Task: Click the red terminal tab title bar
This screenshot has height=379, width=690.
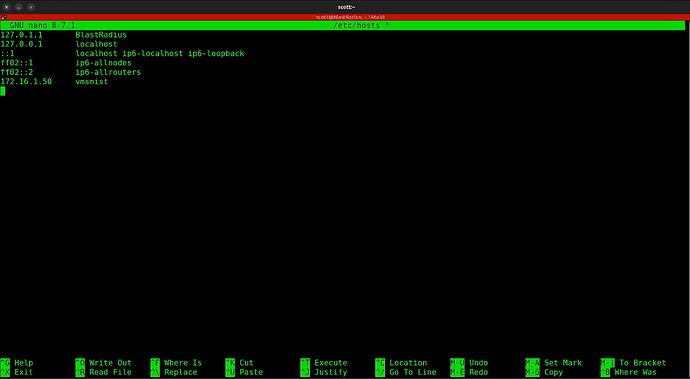Action: click(345, 17)
